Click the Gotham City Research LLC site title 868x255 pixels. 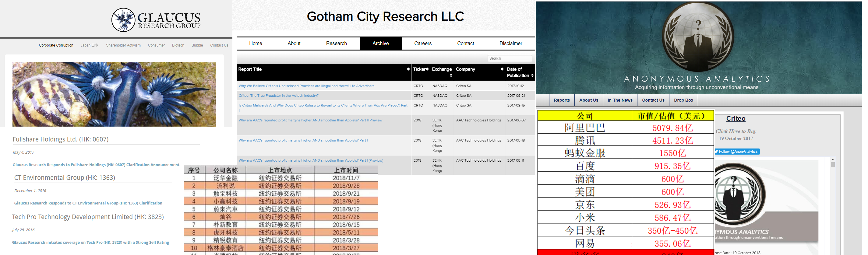click(x=385, y=16)
